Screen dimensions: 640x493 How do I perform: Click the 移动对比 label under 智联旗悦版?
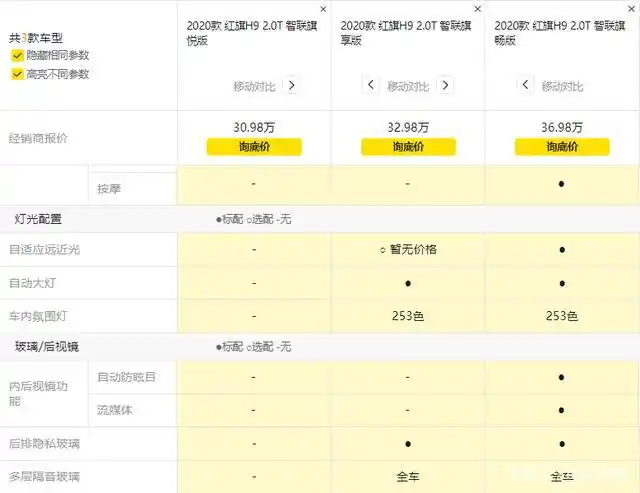(x=254, y=86)
